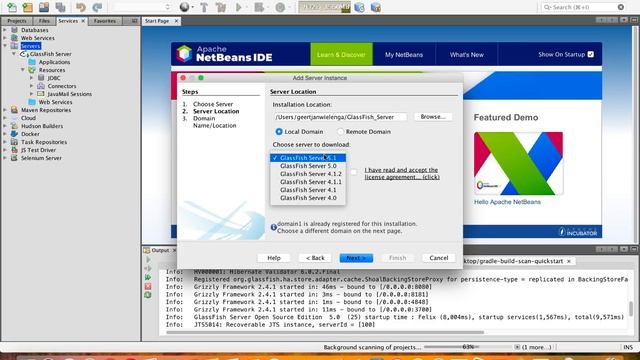Click the Apache NetBeans logo on Start Page
Viewport: 640px width, 360px height.
(184, 53)
